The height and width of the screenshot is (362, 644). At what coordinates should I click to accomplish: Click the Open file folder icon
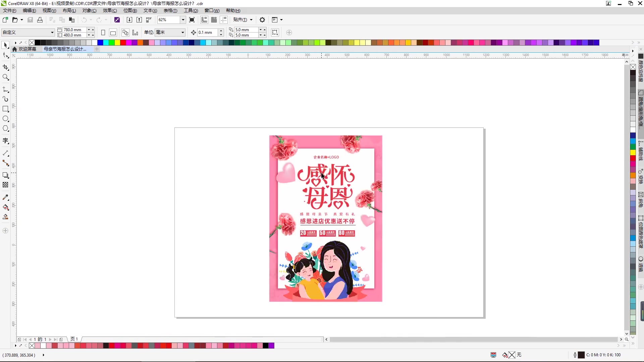tap(15, 20)
